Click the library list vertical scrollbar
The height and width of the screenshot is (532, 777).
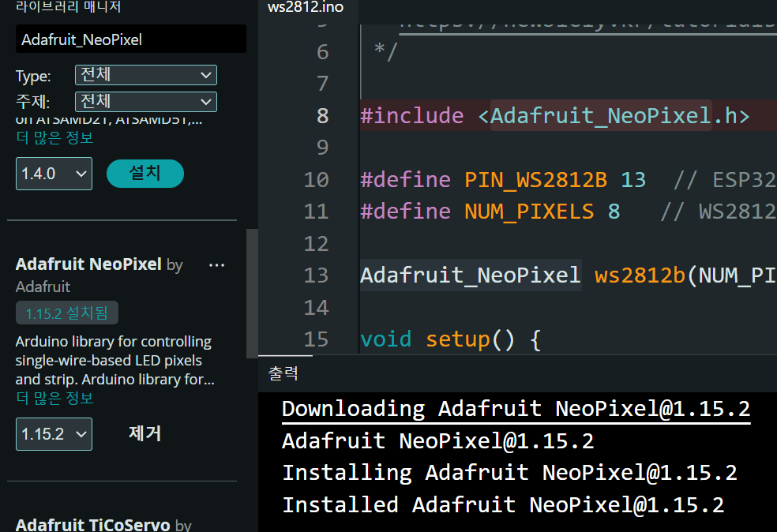252,294
